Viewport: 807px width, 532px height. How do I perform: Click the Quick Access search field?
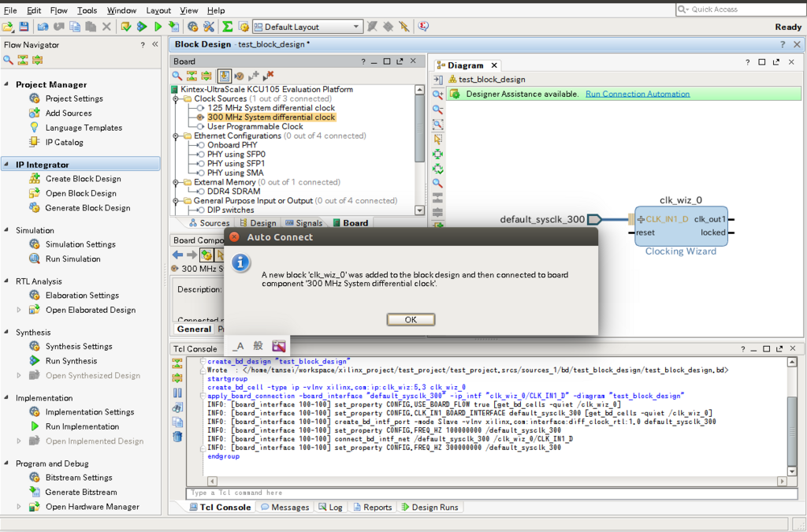740,9
